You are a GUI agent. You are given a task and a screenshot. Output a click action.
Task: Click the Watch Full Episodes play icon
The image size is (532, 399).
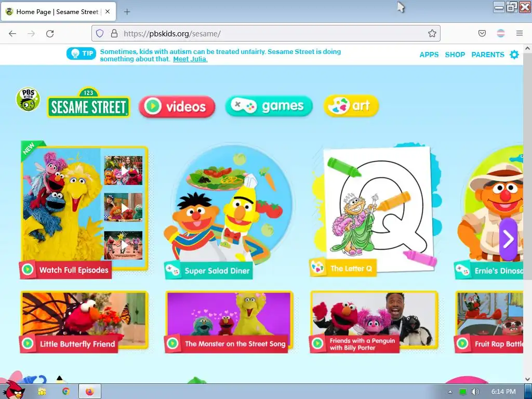(28, 270)
